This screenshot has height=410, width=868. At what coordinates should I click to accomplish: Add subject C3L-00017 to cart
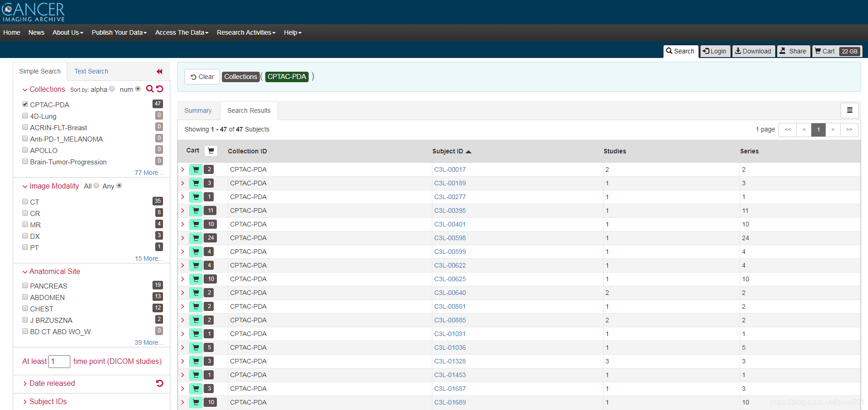[196, 169]
